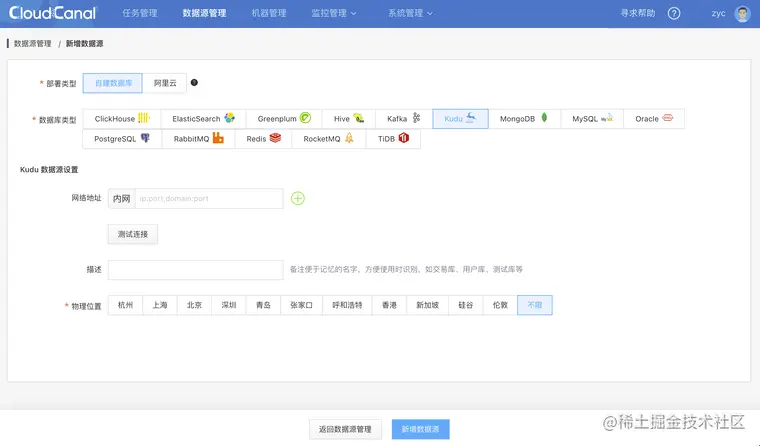Screen dimensions: 760x446
Task: Click the CloudCanal logo
Action: (x=52, y=13)
